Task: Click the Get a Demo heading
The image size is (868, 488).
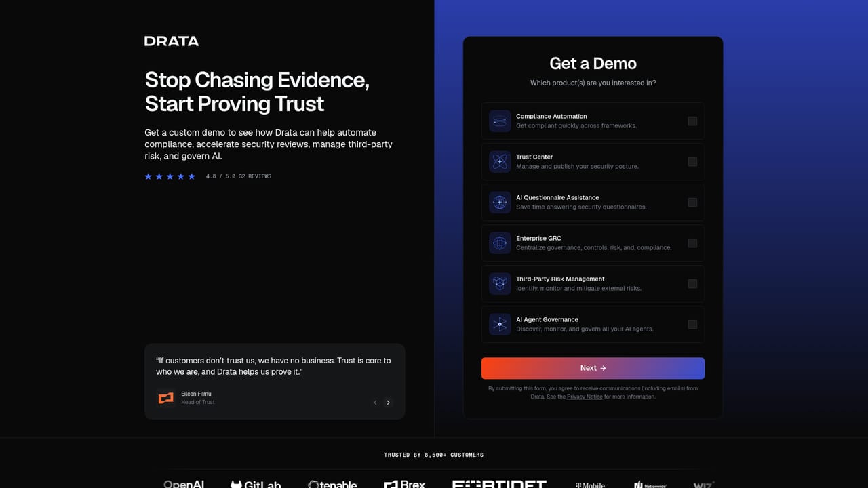Action: click(x=593, y=64)
